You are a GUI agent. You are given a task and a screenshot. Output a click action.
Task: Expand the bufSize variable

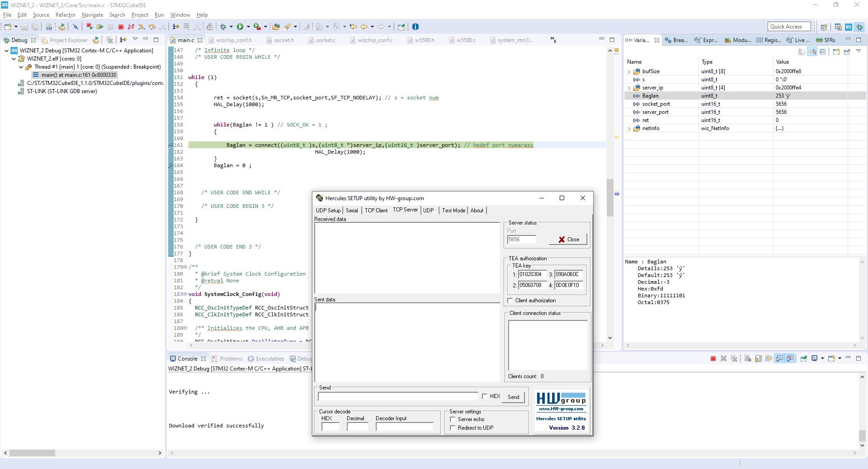pyautogui.click(x=629, y=71)
